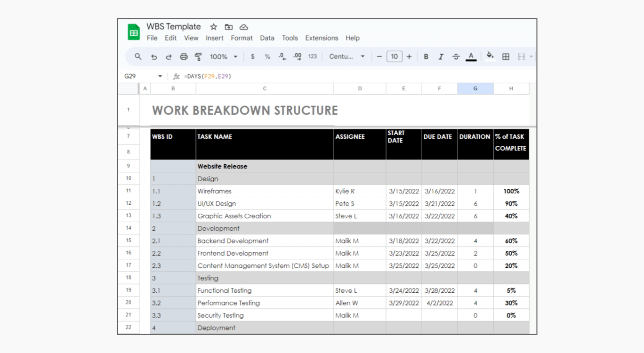Search the menus with magnifier icon
Screen dimensions: 644x353
(138, 56)
